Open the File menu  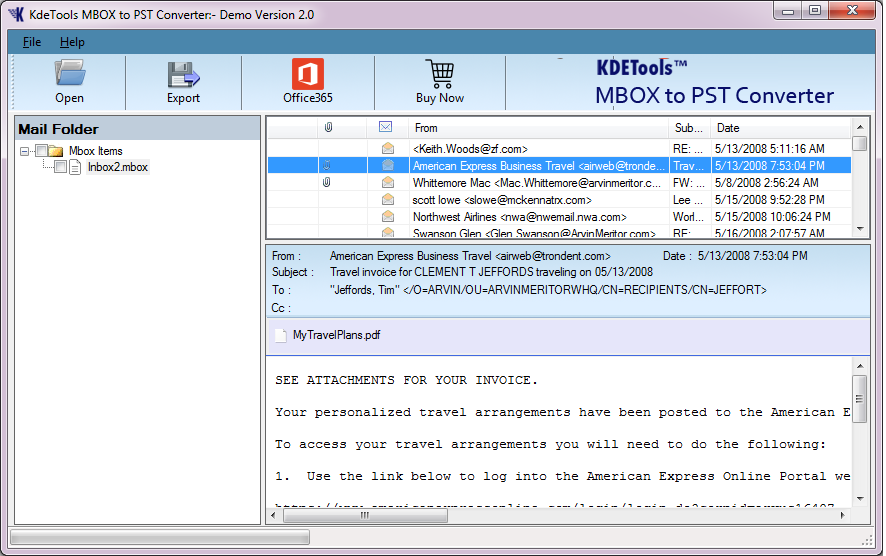(32, 42)
